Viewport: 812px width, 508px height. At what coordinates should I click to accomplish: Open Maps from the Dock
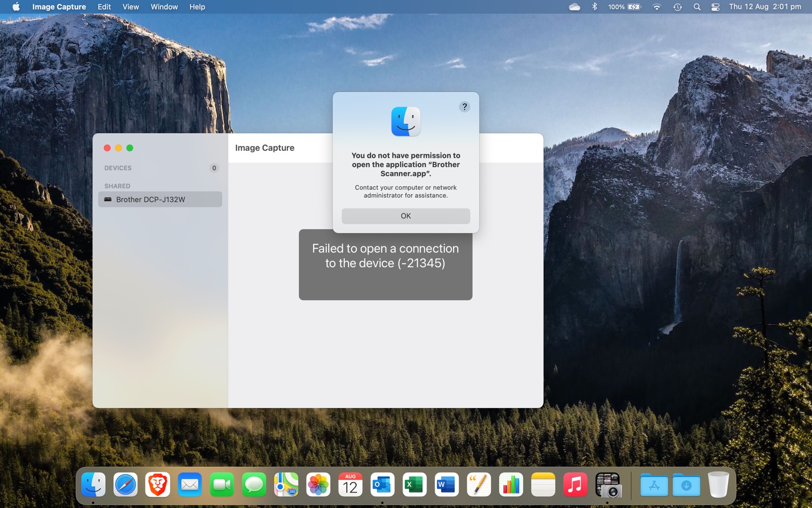pyautogui.click(x=286, y=485)
